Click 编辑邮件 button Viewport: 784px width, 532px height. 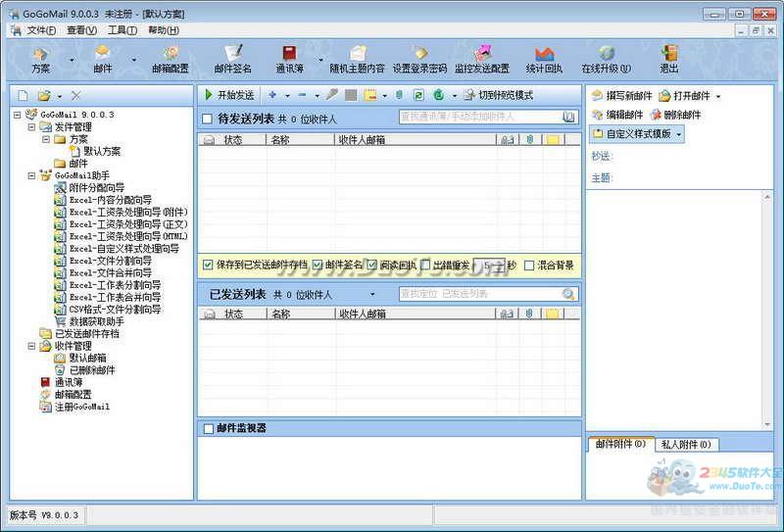click(617, 115)
